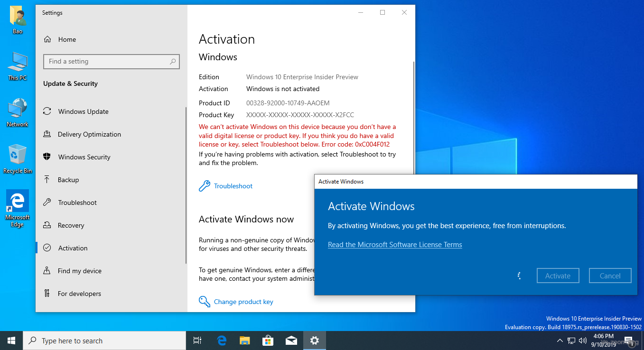Select the This PC desktop icon
Viewport: 644px width, 350px height.
pos(18,66)
